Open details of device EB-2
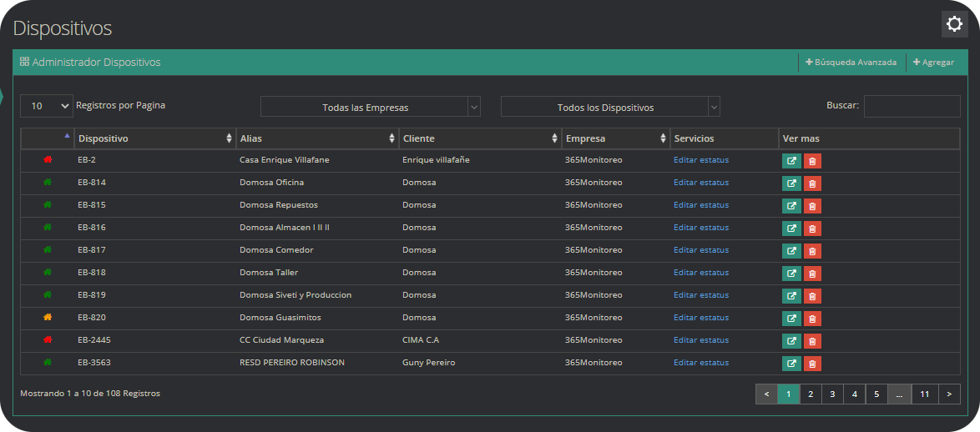The height and width of the screenshot is (432, 980). (x=791, y=161)
